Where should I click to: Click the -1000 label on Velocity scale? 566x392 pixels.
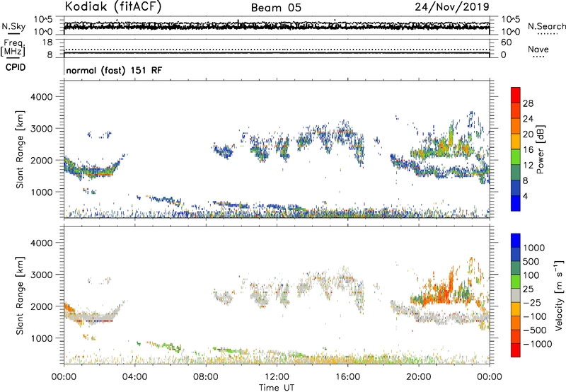(537, 344)
